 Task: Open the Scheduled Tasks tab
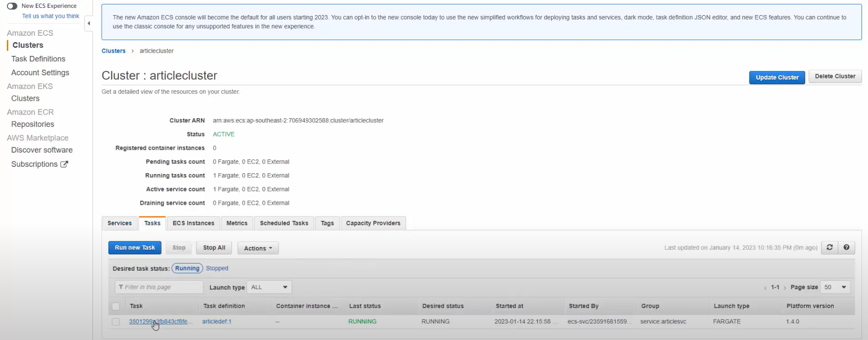(284, 223)
